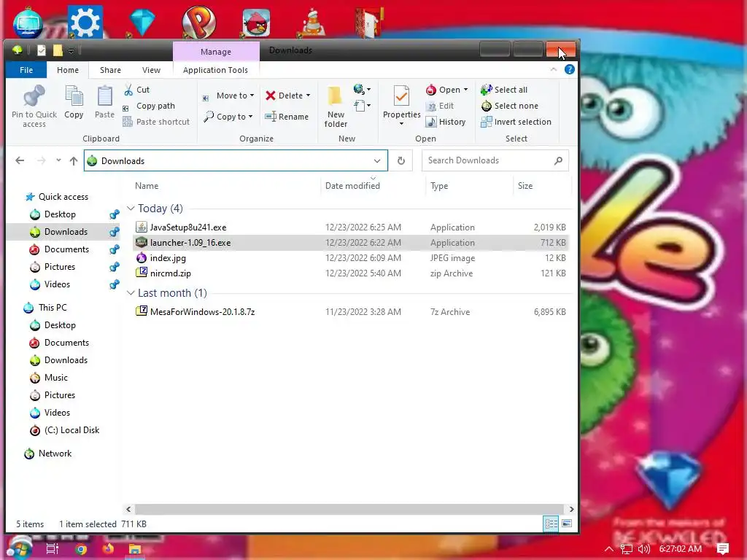Viewport: 747px width, 560px height.
Task: Select Music under This PC
Action: point(55,378)
